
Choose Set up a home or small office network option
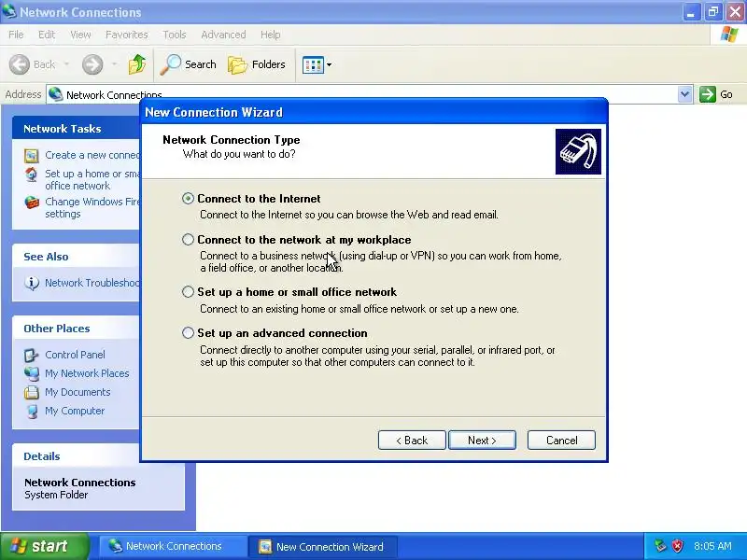(x=188, y=292)
